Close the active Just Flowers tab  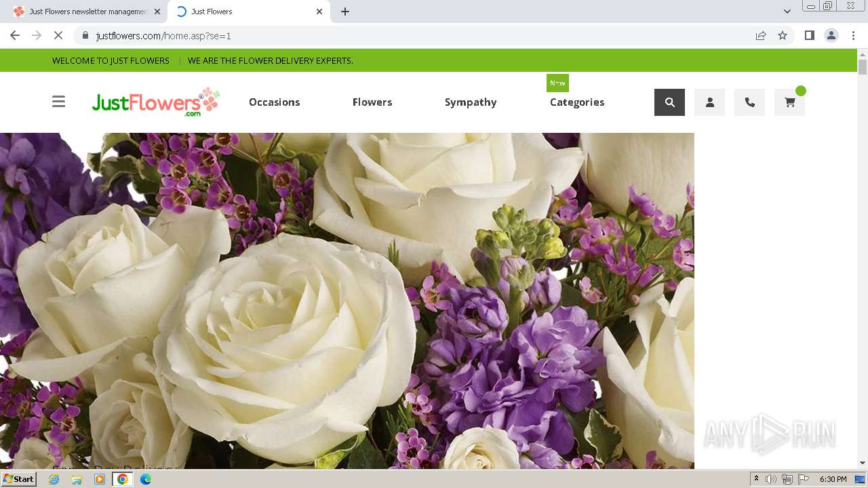tap(319, 12)
